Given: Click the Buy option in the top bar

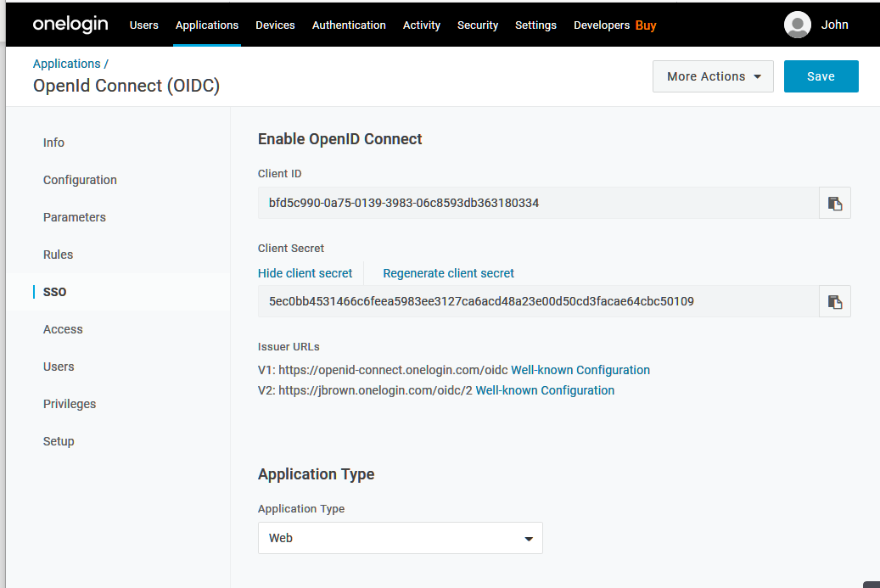Looking at the screenshot, I should click(645, 25).
